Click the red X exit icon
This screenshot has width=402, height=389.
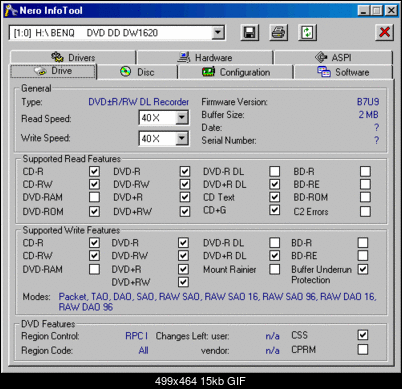(x=384, y=33)
